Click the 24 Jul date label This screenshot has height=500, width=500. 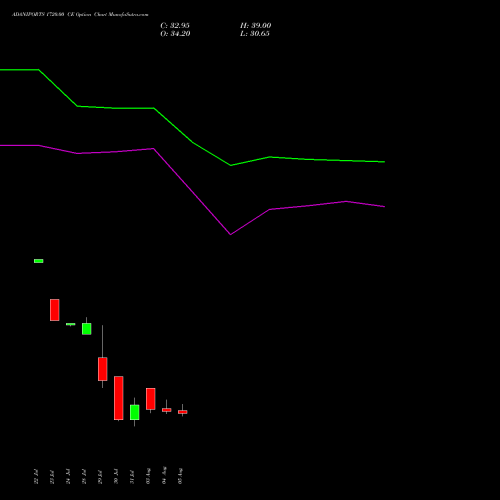click(68, 477)
